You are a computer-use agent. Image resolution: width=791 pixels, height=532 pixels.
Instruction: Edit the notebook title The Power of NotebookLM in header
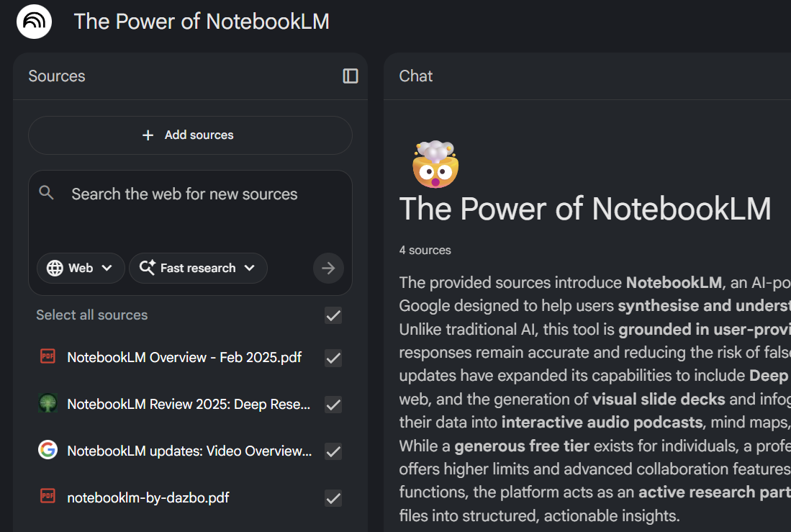[202, 22]
